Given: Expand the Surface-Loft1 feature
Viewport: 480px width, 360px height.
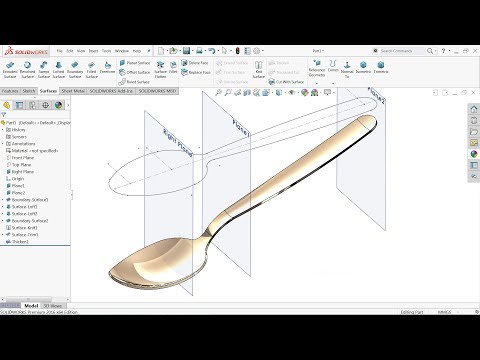Looking at the screenshot, I should [3, 207].
